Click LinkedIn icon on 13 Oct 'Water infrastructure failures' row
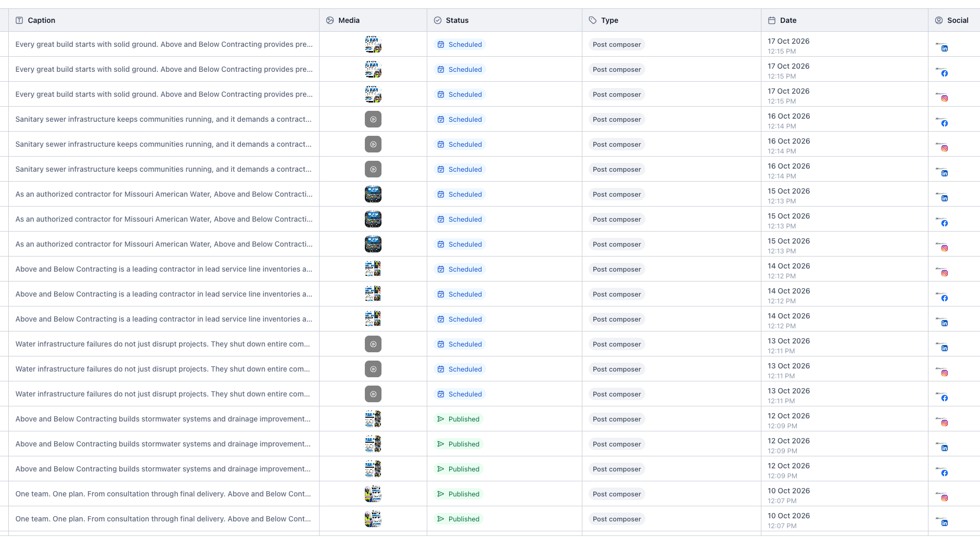Viewport: 980px width, 537px height. point(945,348)
